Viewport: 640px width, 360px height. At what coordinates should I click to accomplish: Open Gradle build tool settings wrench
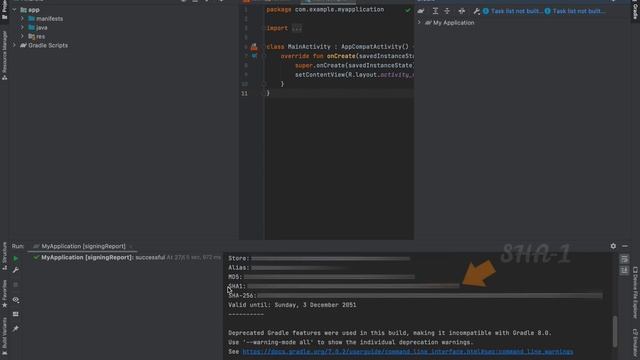tap(476, 11)
